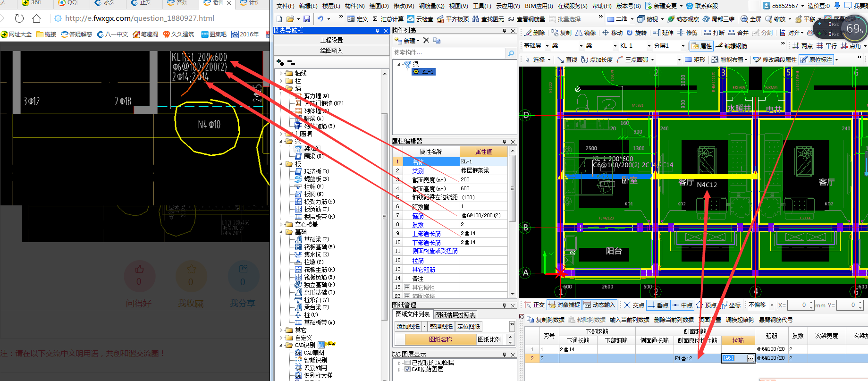Open the 二维 view mode dropdown
Viewport: 868px width, 381px height.
coord(632,19)
